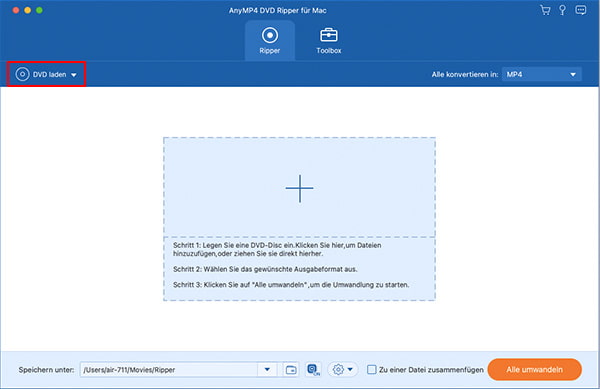Click the DVD laden button
The image size is (600, 389).
coord(46,74)
